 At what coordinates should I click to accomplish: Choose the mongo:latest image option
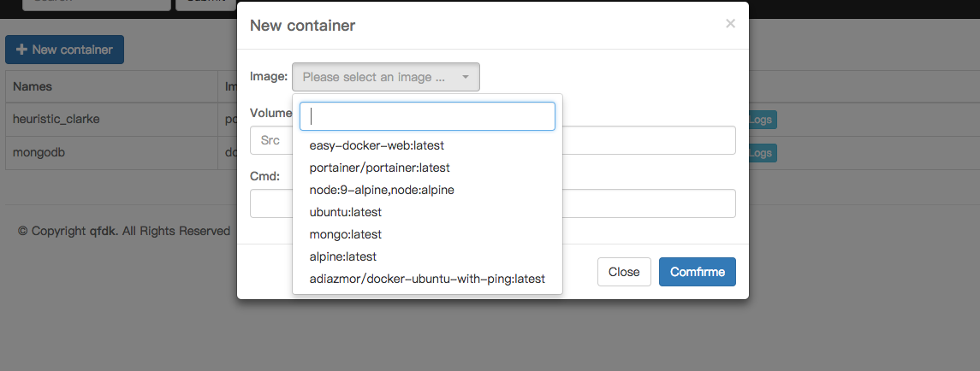coord(345,234)
